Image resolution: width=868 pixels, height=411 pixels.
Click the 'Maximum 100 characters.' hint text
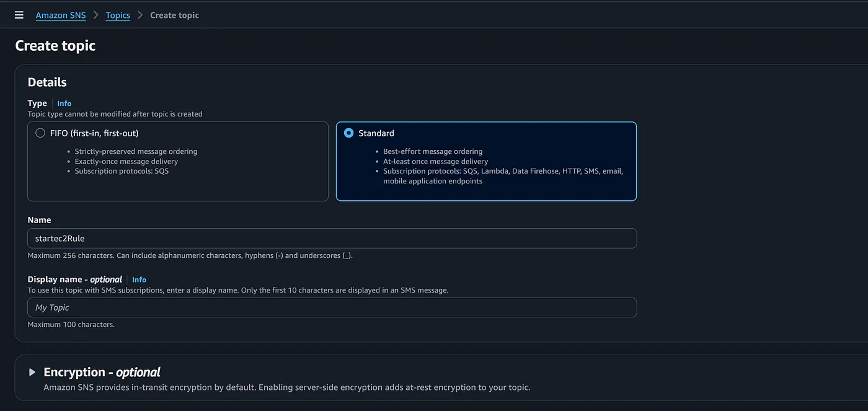click(71, 324)
